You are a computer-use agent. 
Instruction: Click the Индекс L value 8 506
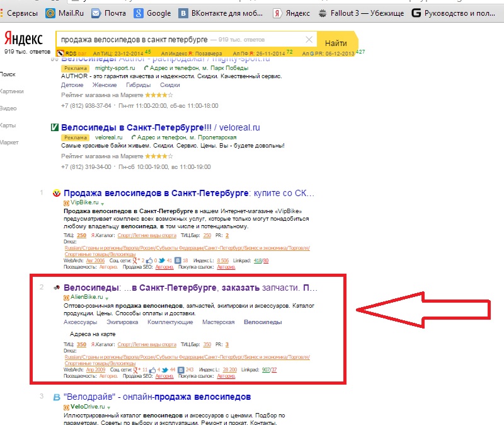(223, 260)
